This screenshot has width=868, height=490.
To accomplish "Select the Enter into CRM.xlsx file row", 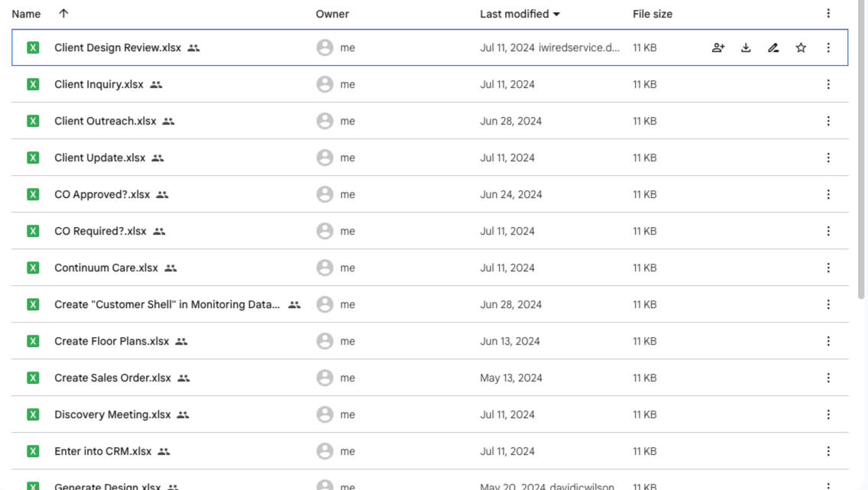I will pyautogui.click(x=103, y=451).
